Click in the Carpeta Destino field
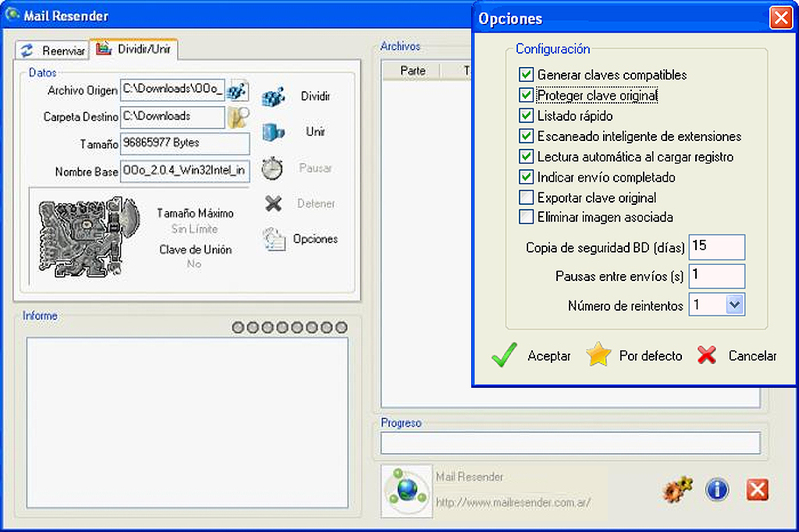 [172, 117]
